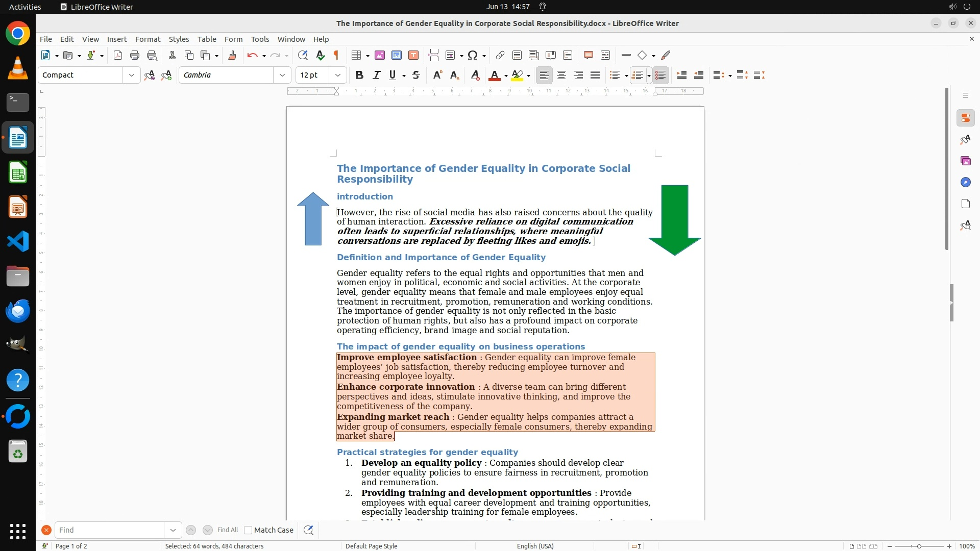Open the Format menu
This screenshot has height=551, width=980.
148,39
